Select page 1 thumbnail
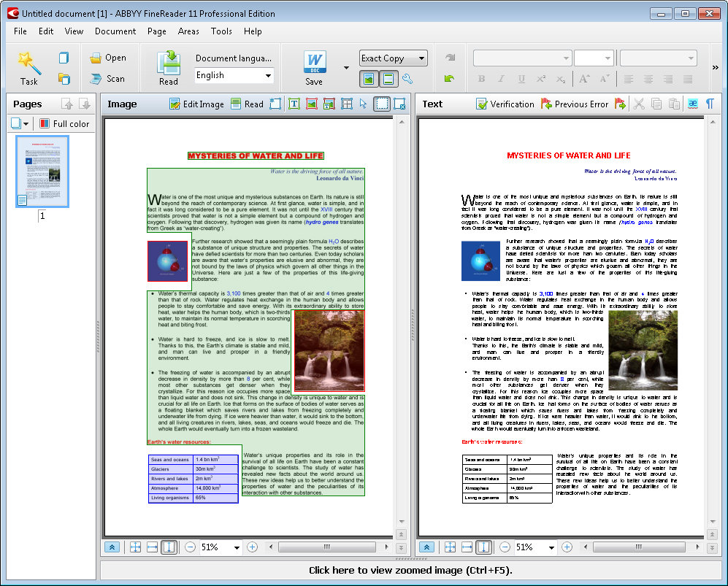728x586 pixels. (x=42, y=172)
